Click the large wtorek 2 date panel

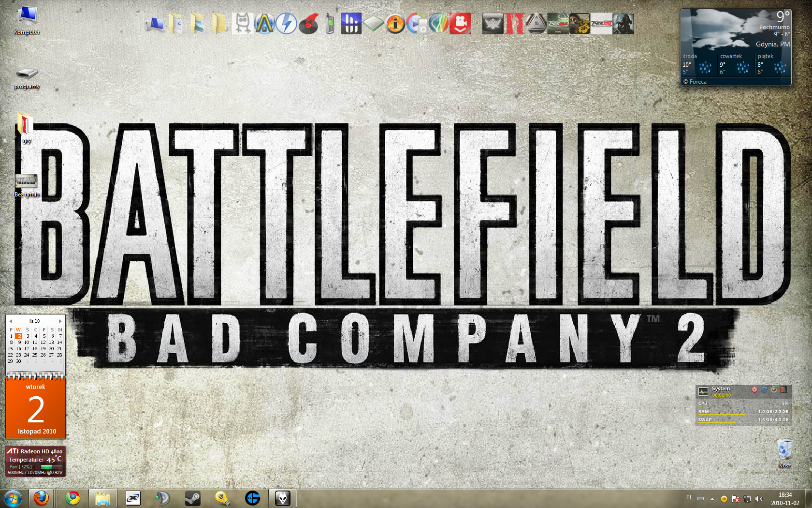click(35, 408)
